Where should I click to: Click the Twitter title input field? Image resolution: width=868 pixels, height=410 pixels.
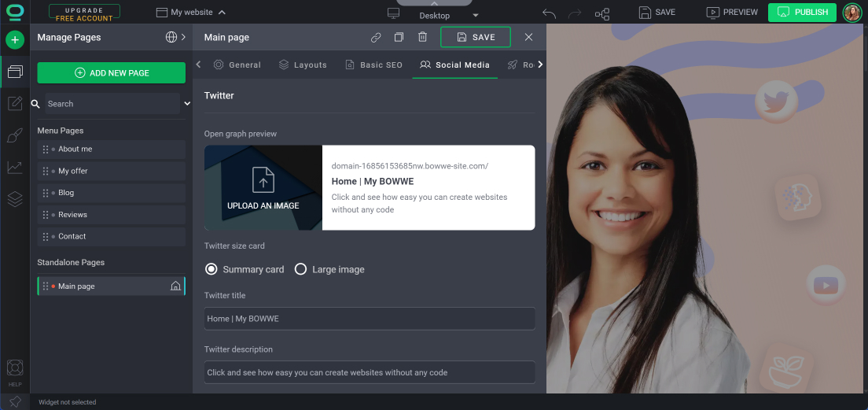pos(370,319)
